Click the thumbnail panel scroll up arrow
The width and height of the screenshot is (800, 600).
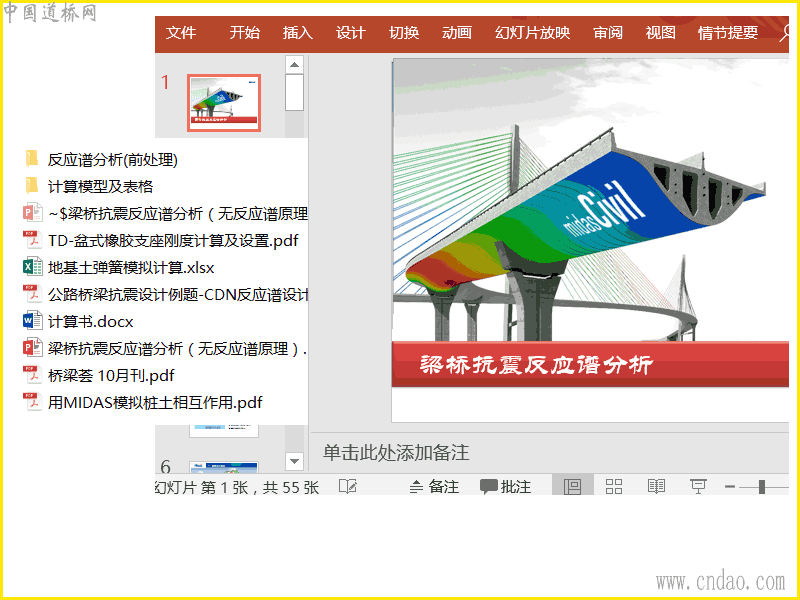(x=294, y=65)
